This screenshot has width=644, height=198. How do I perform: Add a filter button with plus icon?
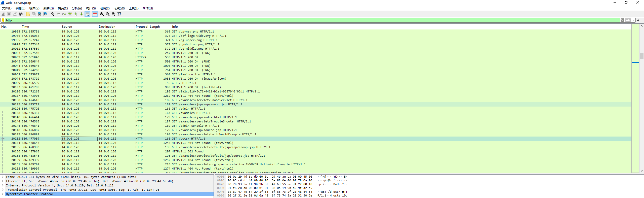(638, 20)
